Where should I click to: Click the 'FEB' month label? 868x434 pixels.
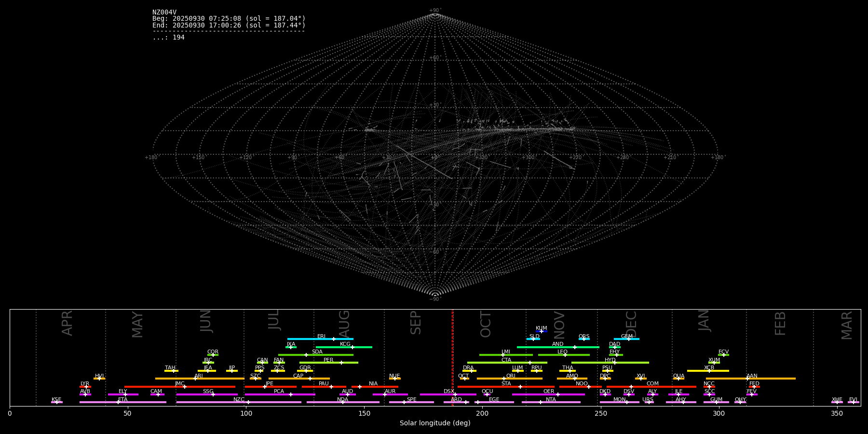coord(780,323)
